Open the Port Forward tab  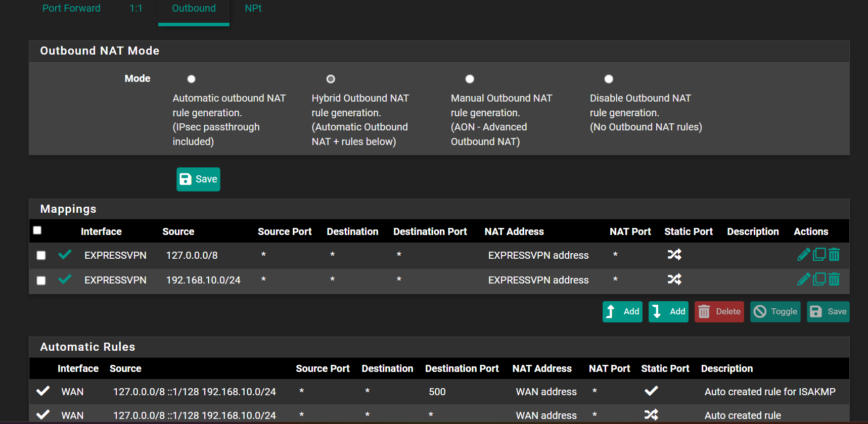71,8
